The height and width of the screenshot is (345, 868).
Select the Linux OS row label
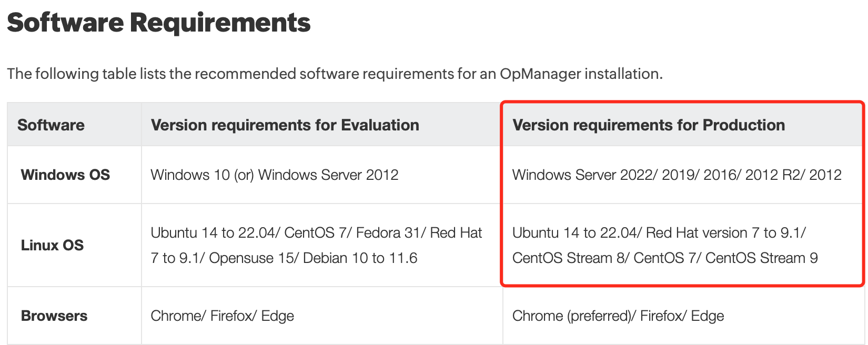click(52, 245)
